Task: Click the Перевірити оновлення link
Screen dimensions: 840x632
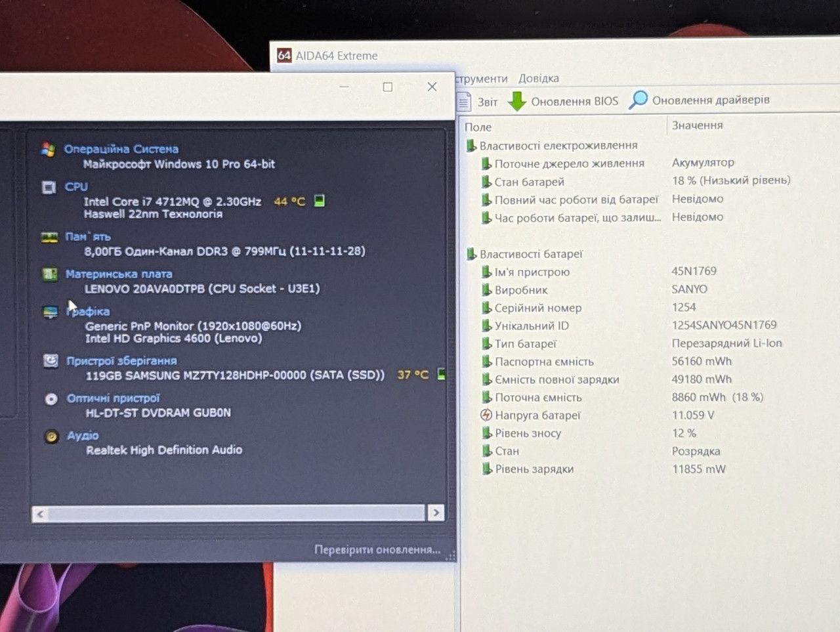Action: click(x=377, y=550)
